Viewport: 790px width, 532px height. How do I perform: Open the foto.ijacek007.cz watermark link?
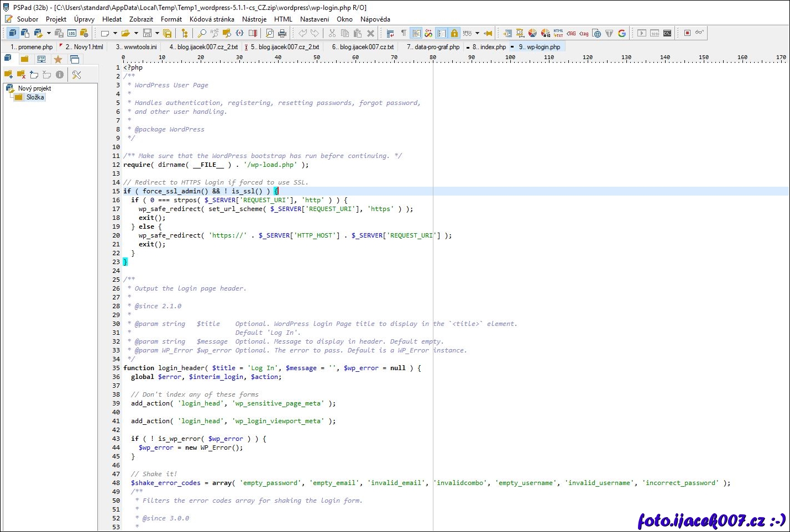pyautogui.click(x=710, y=520)
